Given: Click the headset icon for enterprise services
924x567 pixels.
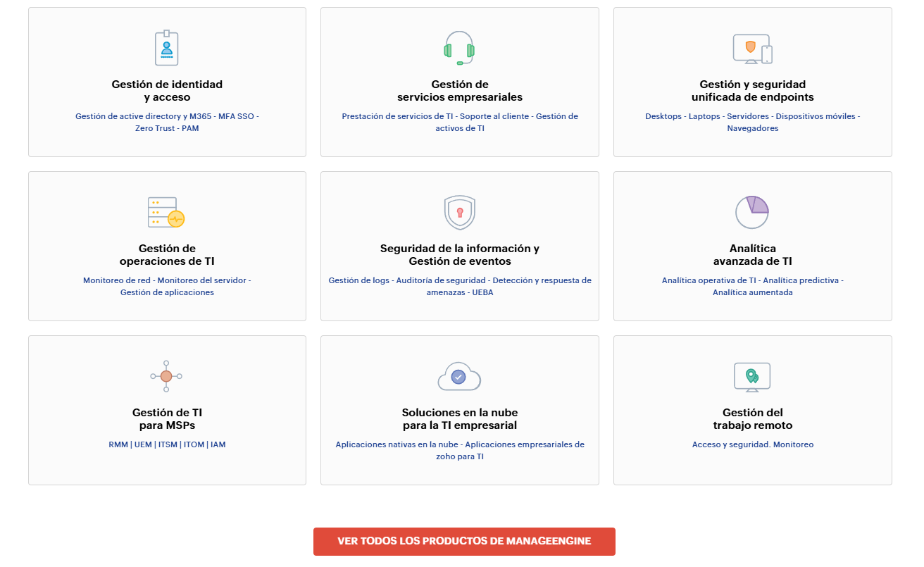Looking at the screenshot, I should (459, 48).
